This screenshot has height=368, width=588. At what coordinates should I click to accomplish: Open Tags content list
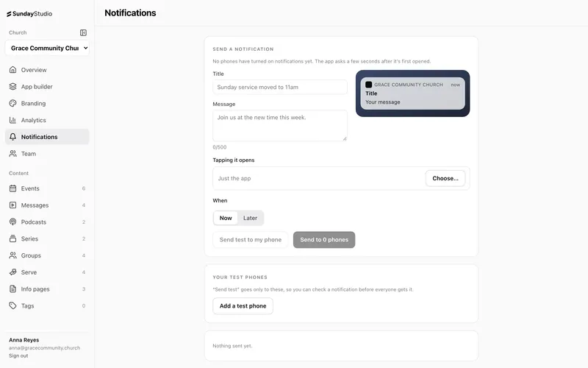(47, 305)
